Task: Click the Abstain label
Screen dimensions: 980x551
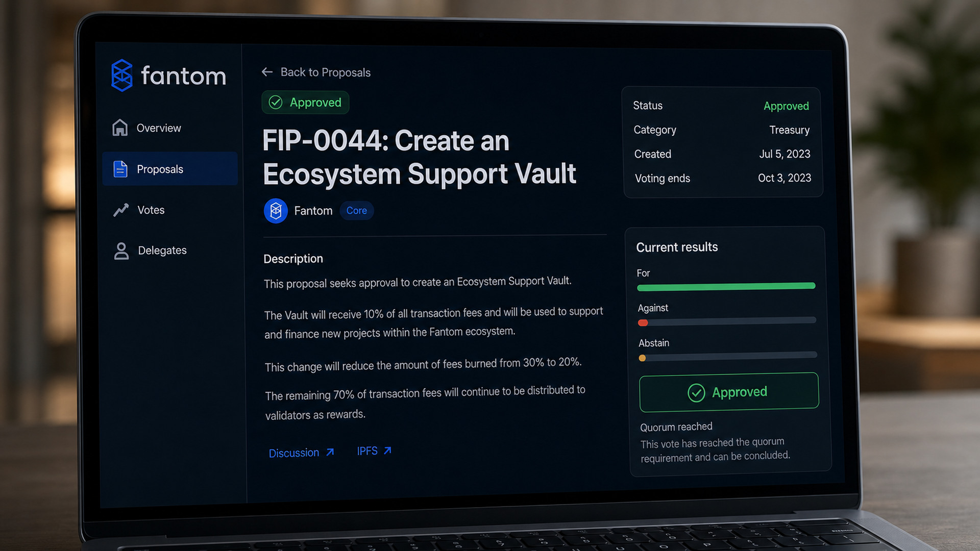Action: coord(654,343)
